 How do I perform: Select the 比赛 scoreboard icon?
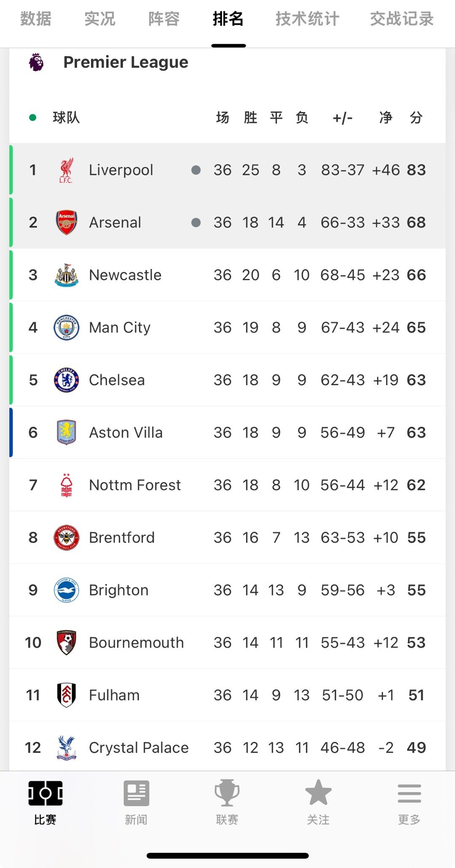(x=45, y=793)
